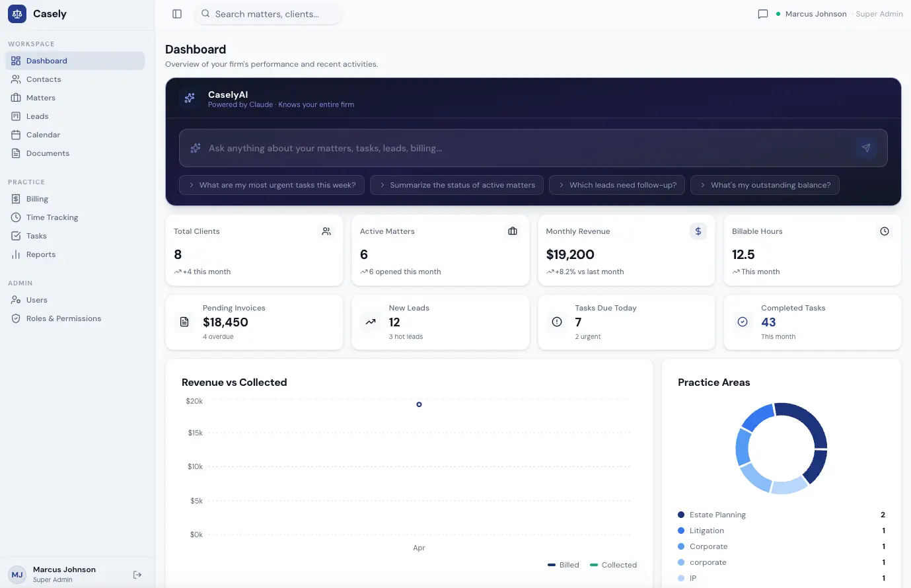Click the Casely scales logo icon
This screenshot has height=588, width=911.
pos(17,14)
